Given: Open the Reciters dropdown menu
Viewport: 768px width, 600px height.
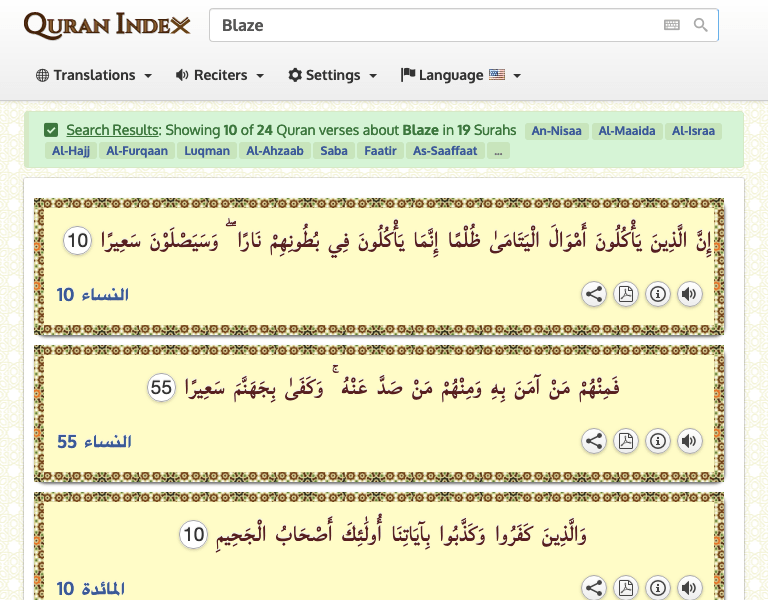Looking at the screenshot, I should tap(219, 75).
